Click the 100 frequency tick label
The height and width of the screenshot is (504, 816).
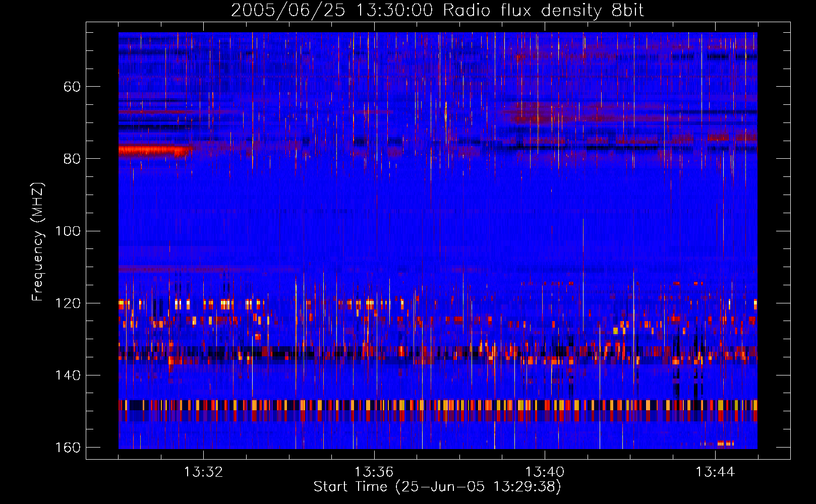coord(68,231)
